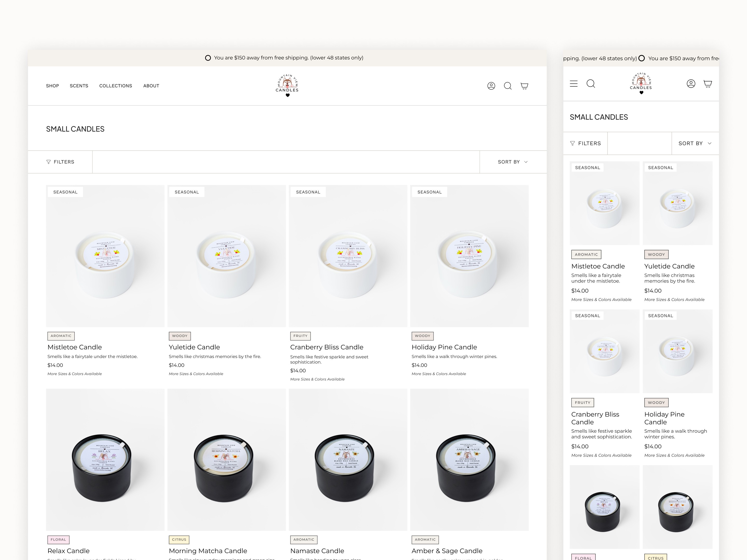
Task: Click Cranberry Bliss Candle title in desktop grid
Action: (x=327, y=347)
